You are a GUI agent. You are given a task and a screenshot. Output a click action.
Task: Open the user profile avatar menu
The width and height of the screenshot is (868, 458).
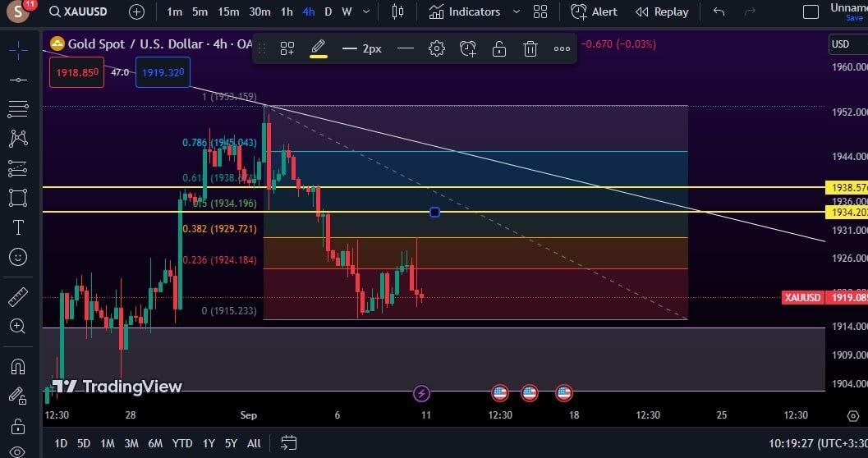[18, 11]
